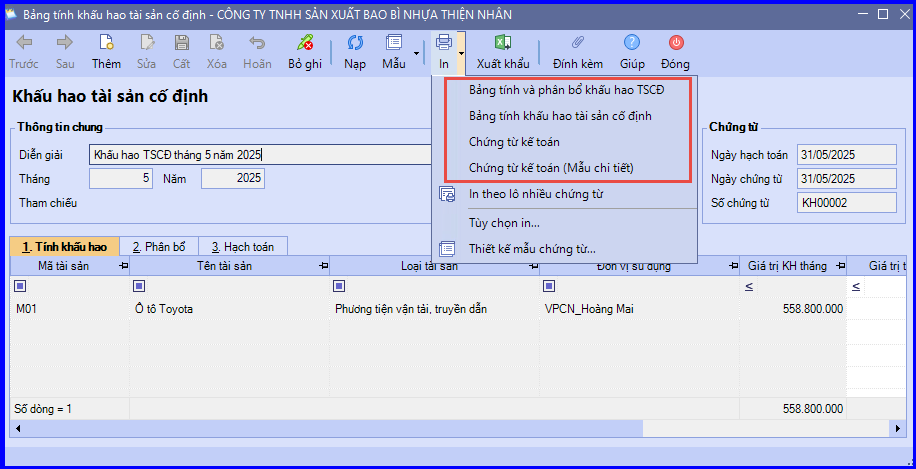The image size is (916, 469).
Task: Select Phương tiện vận tải, truyền dẫn cell
Action: pos(435,309)
